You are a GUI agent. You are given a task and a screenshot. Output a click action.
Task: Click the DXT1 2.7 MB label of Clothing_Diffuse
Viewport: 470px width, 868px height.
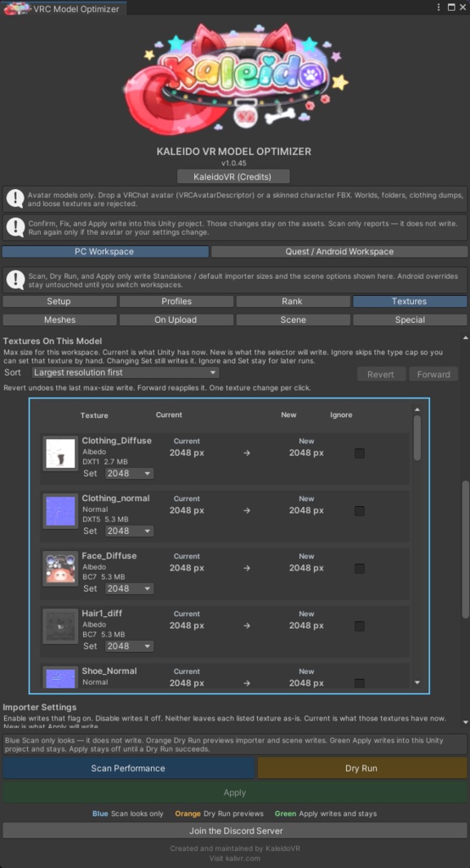(106, 462)
